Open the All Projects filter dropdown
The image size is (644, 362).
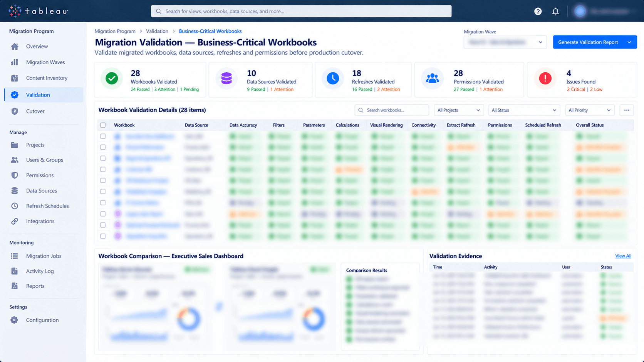coord(458,110)
